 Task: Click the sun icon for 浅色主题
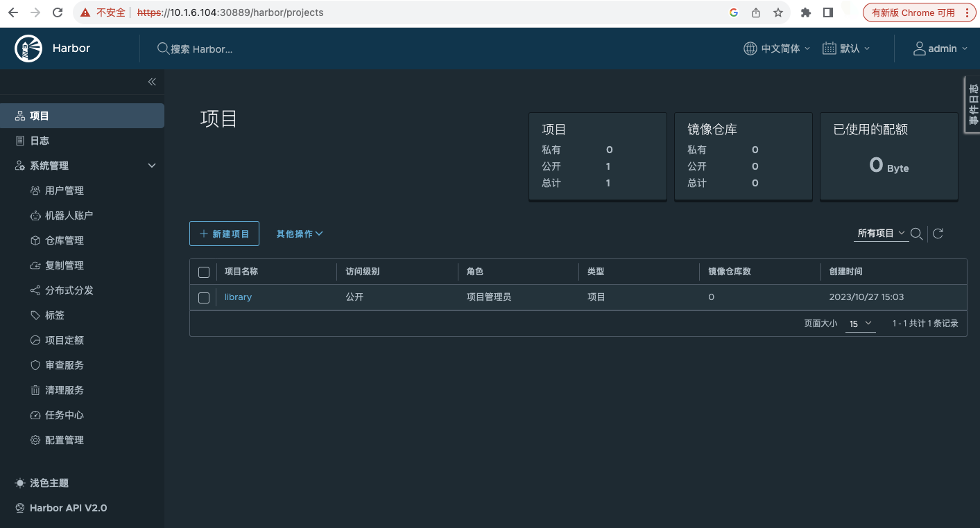20,483
